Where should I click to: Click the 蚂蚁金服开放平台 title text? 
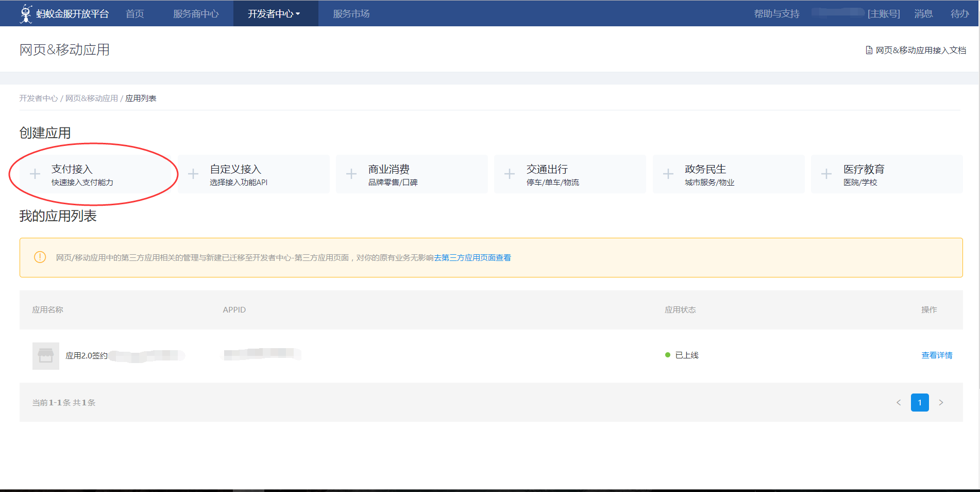pos(73,14)
